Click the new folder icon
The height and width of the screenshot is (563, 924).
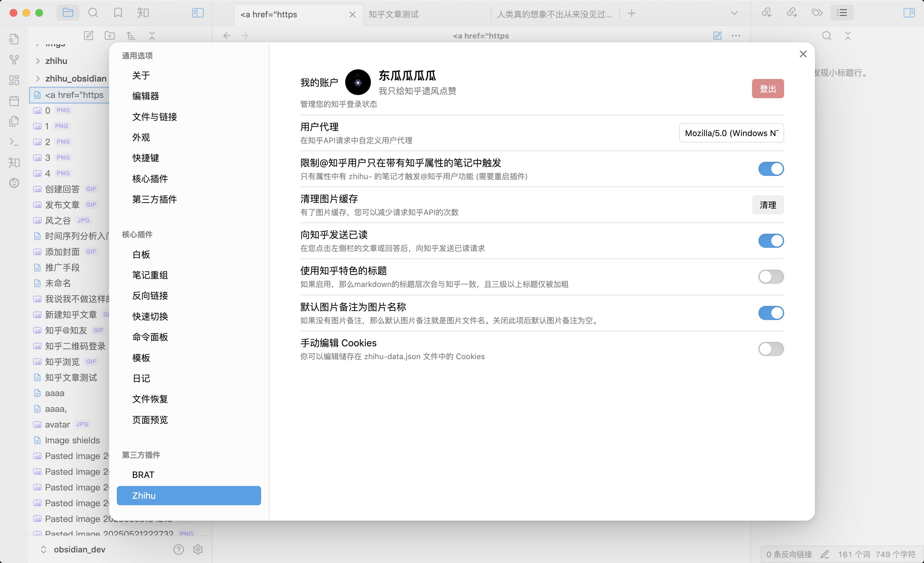[x=109, y=36]
